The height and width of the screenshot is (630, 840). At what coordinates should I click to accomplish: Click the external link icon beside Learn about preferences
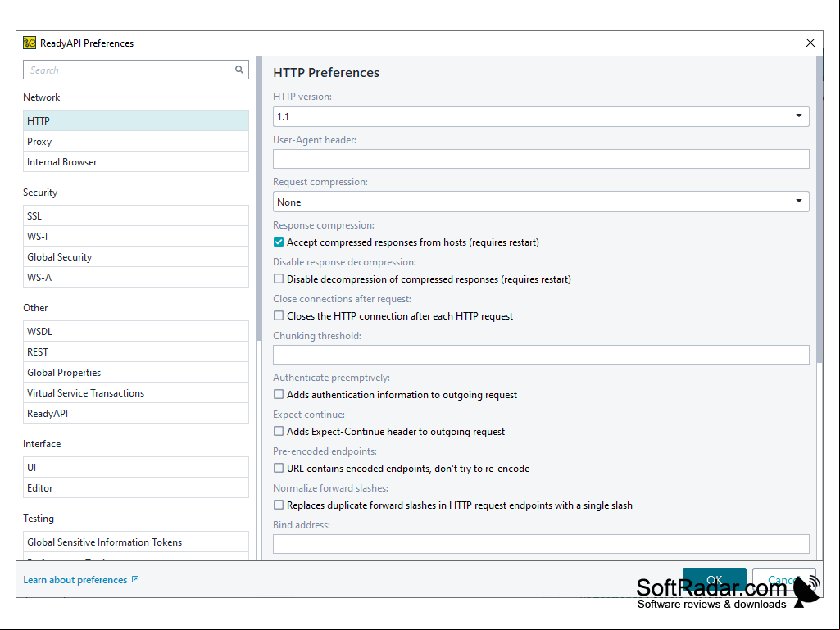click(x=135, y=579)
